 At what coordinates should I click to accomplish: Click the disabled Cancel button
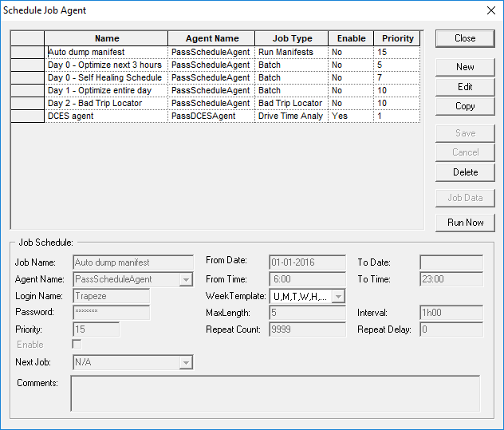(465, 152)
